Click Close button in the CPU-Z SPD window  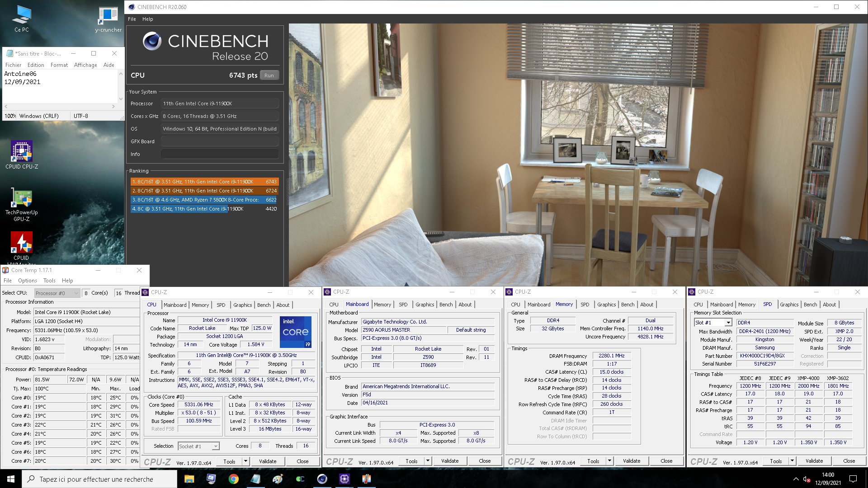pyautogui.click(x=849, y=461)
